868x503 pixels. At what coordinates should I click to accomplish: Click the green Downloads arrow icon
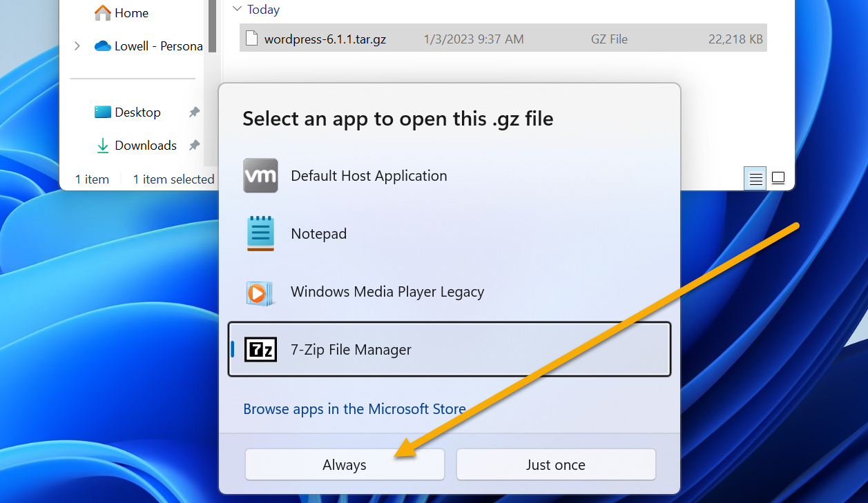104,145
